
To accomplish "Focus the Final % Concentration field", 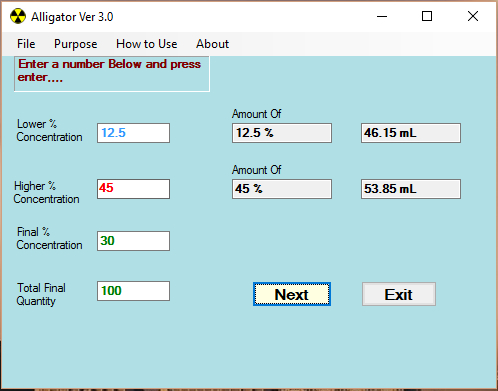I will [x=133, y=241].
